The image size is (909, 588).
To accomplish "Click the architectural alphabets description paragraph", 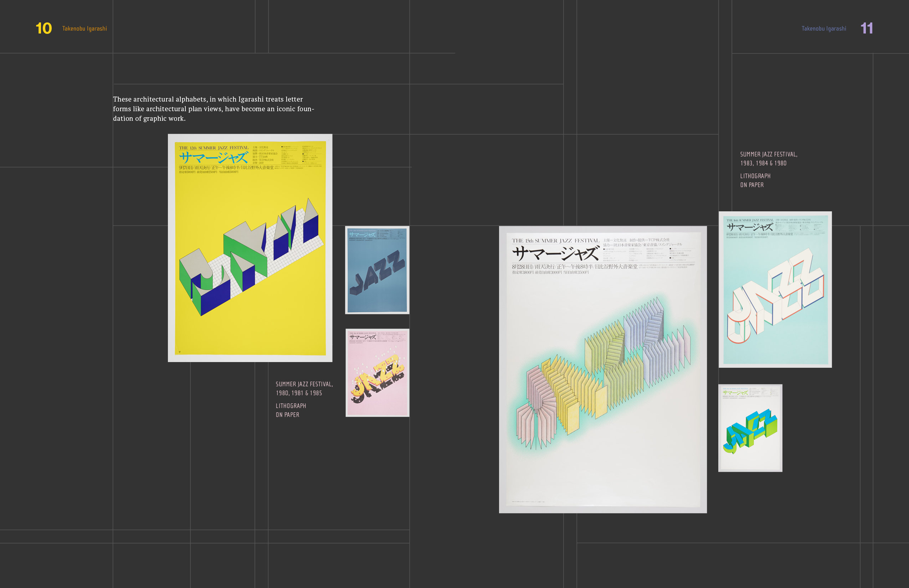I will click(x=214, y=109).
